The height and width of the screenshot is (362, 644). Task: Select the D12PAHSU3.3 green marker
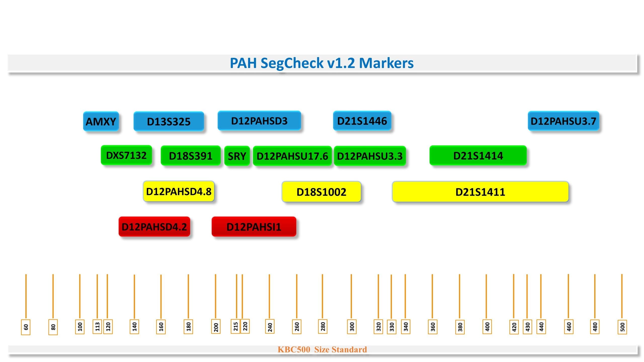click(x=370, y=156)
